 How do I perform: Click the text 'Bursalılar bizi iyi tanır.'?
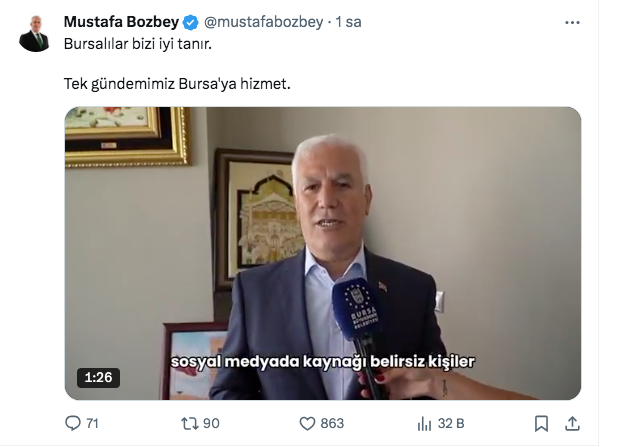[138, 44]
